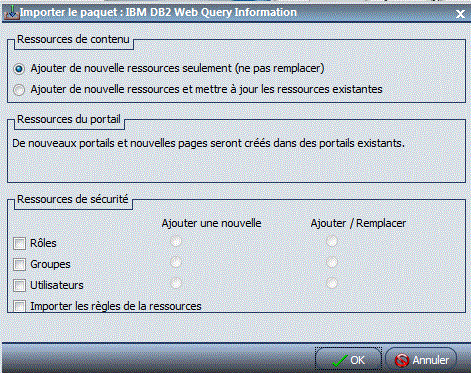Select 'Ajouter une nouvelle' radio for Groupes
The image size is (471, 373).
(176, 262)
